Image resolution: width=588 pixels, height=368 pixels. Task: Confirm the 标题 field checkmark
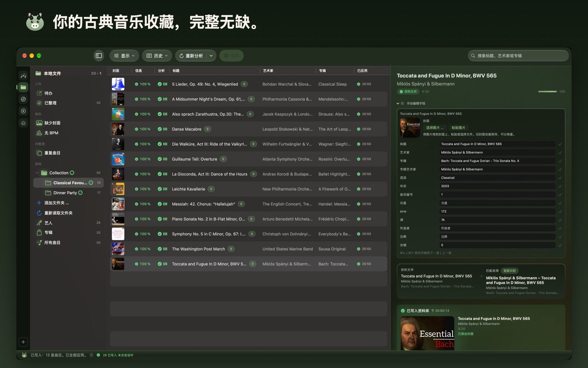tap(560, 144)
